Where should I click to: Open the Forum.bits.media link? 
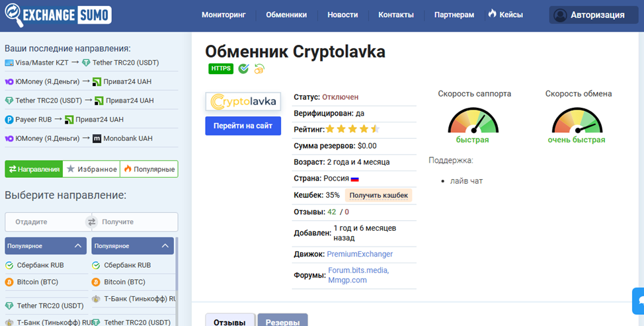[358, 270]
